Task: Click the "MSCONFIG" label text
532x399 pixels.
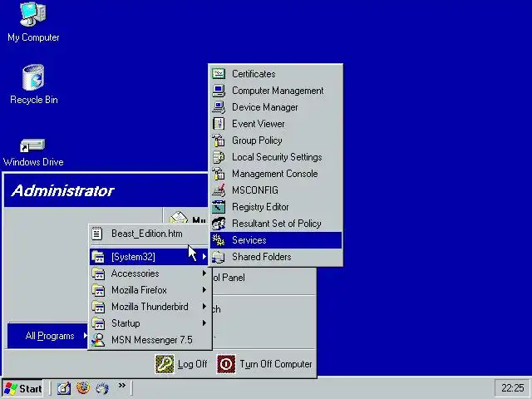Action: click(255, 190)
